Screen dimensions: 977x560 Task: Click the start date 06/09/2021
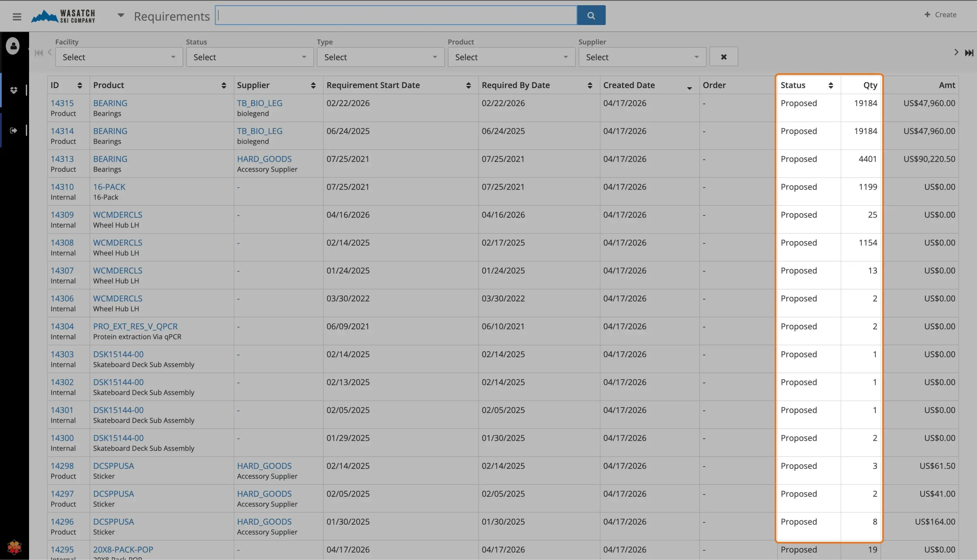click(348, 326)
